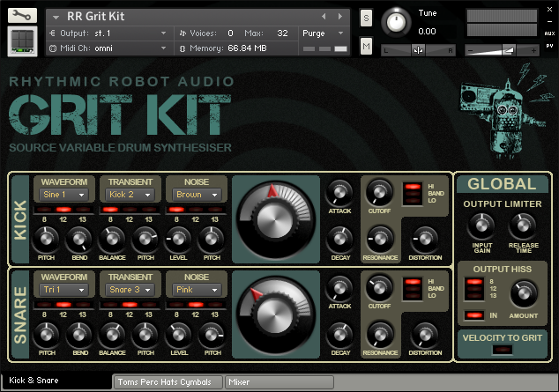Set Snare Transient bit depth to 13

point(149,305)
